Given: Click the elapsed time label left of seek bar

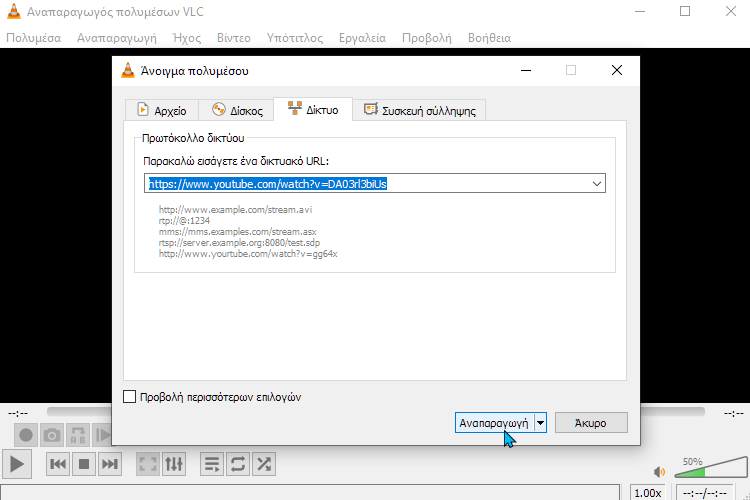Looking at the screenshot, I should coord(18,413).
